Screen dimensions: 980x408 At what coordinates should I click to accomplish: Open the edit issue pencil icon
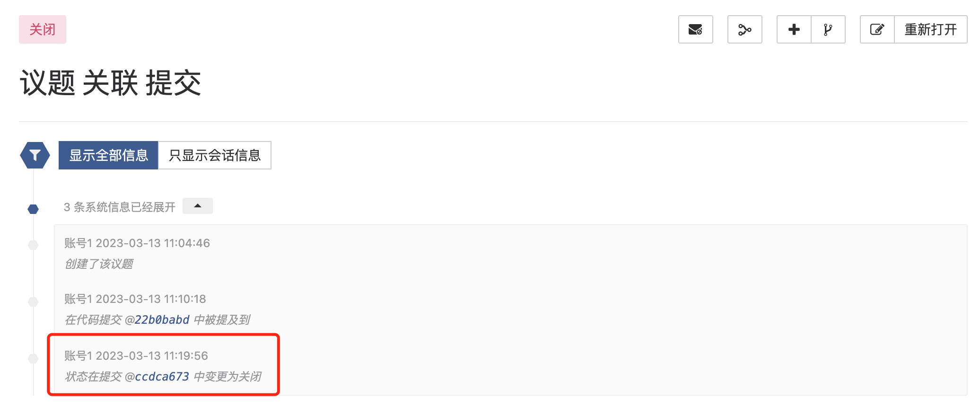(876, 29)
